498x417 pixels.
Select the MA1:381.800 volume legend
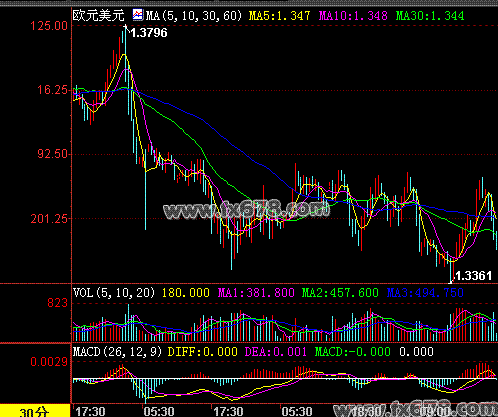[x=256, y=293]
